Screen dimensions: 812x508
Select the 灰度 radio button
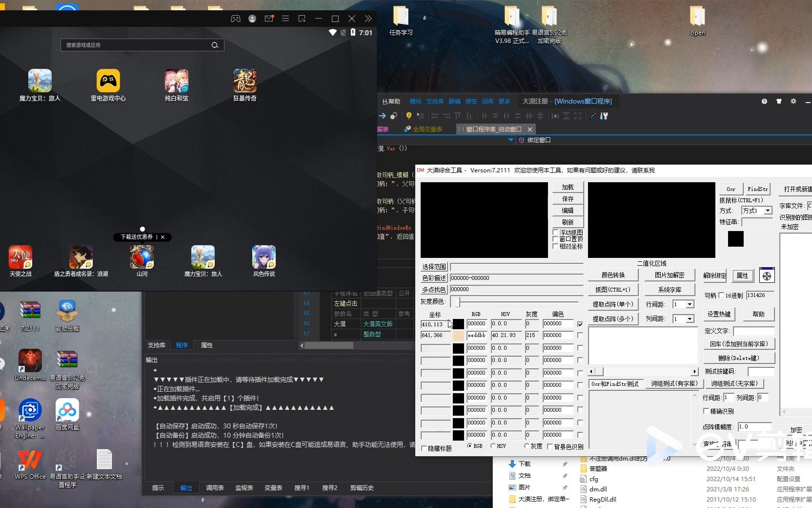pos(527,446)
